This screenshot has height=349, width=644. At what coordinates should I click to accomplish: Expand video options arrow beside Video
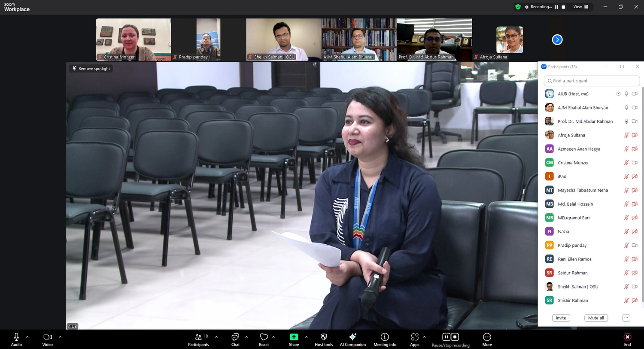(x=60, y=337)
